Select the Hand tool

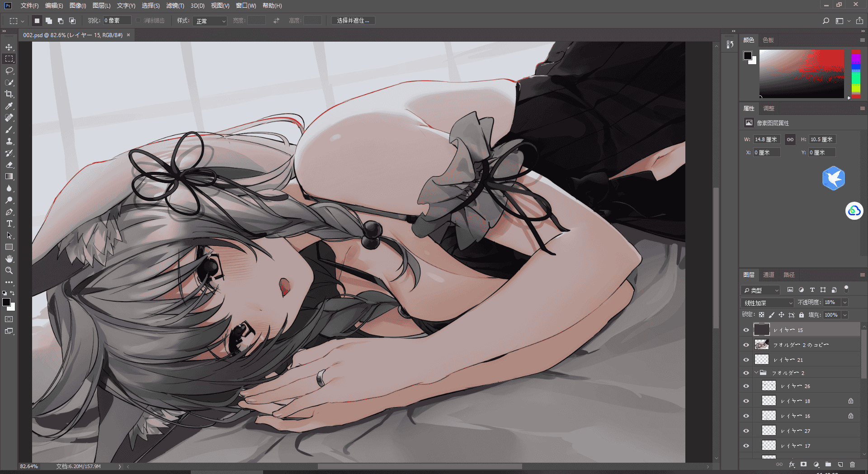point(9,259)
